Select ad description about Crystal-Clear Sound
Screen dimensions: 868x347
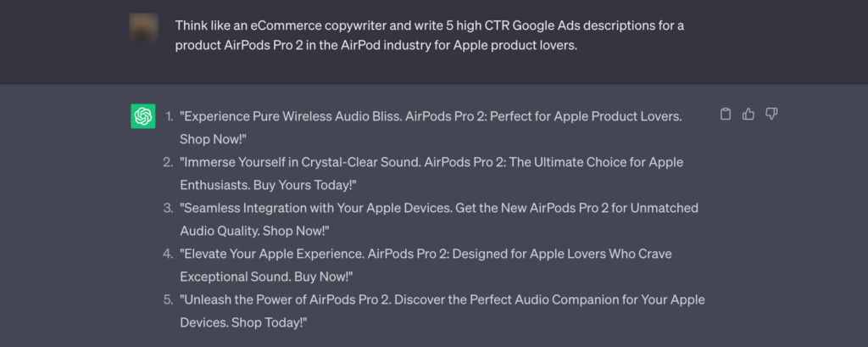click(x=431, y=173)
